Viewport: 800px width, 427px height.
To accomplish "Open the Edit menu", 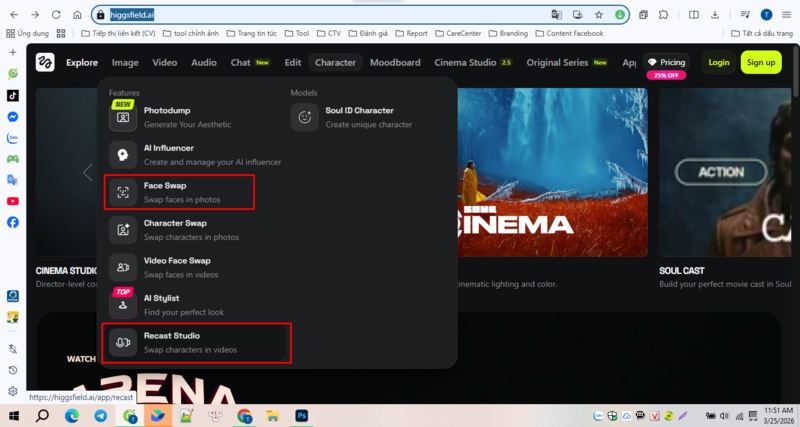I will (x=293, y=63).
